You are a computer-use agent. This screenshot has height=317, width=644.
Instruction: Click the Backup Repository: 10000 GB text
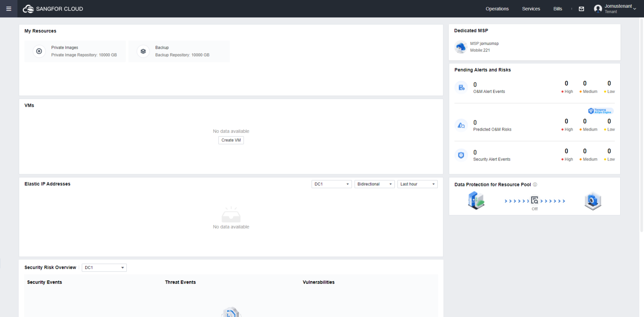click(x=182, y=55)
